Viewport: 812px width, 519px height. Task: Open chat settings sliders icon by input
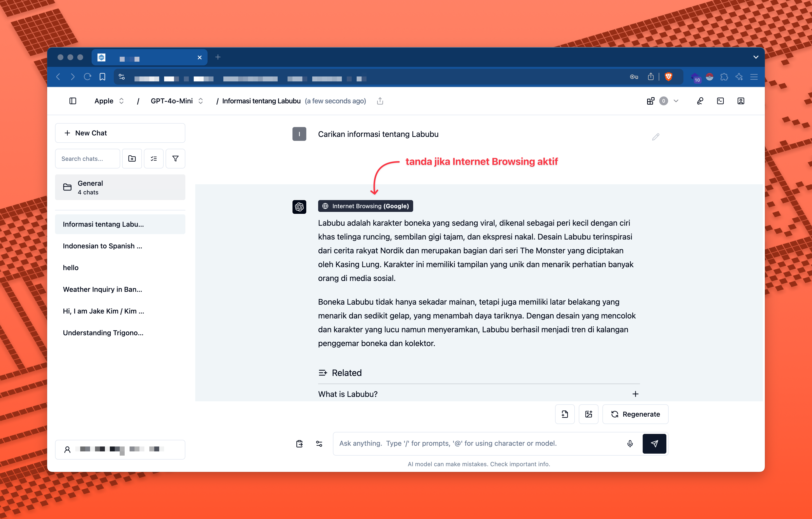point(319,444)
